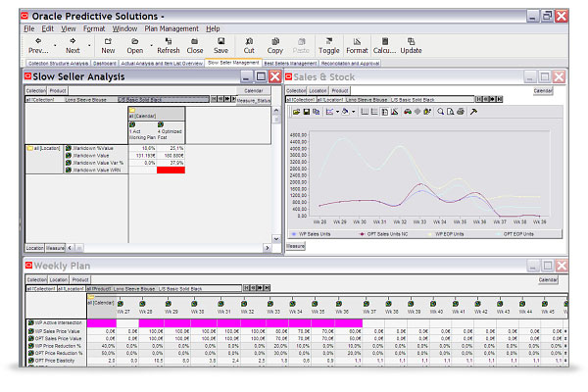588x392 pixels.
Task: Click the print preview page icon in chart toolbar
Action: click(x=450, y=112)
